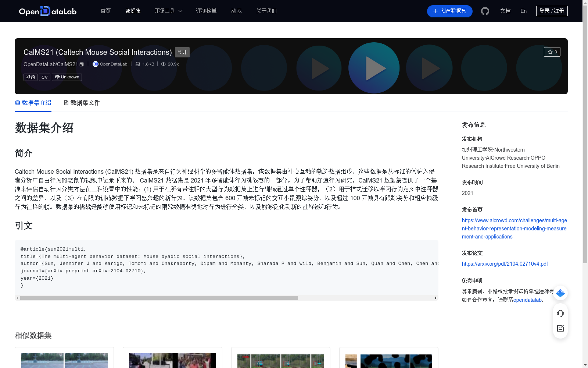Switch to the 数据集文件 tab

point(82,103)
